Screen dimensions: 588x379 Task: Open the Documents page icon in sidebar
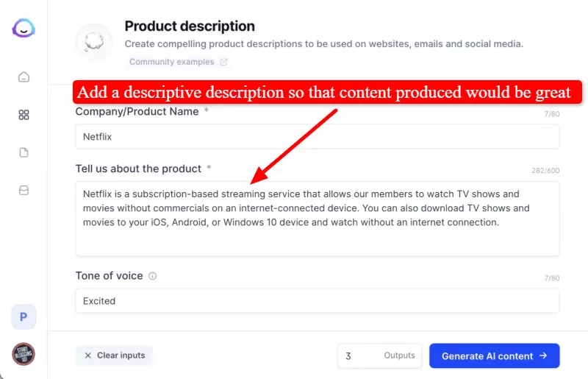tap(24, 152)
